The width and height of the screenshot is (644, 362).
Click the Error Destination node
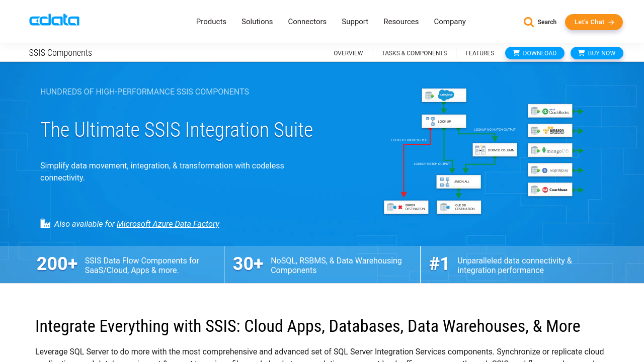pos(406,207)
